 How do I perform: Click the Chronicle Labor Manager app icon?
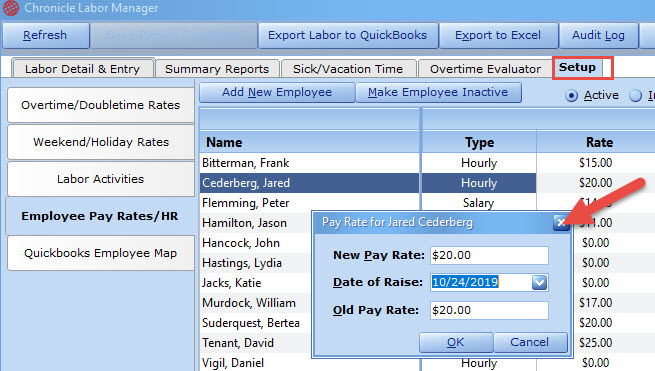[x=10, y=8]
